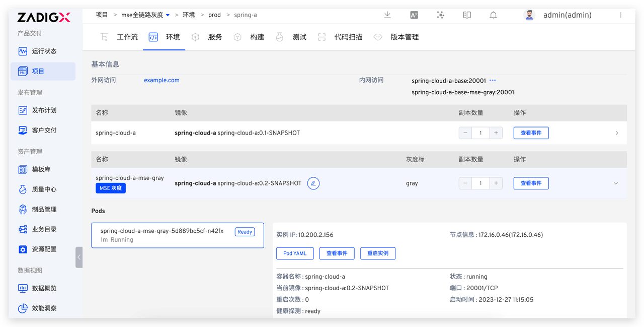Image resolution: width=644 pixels, height=327 pixels.
Task: Switch to the 版本管理 tab
Action: point(406,37)
